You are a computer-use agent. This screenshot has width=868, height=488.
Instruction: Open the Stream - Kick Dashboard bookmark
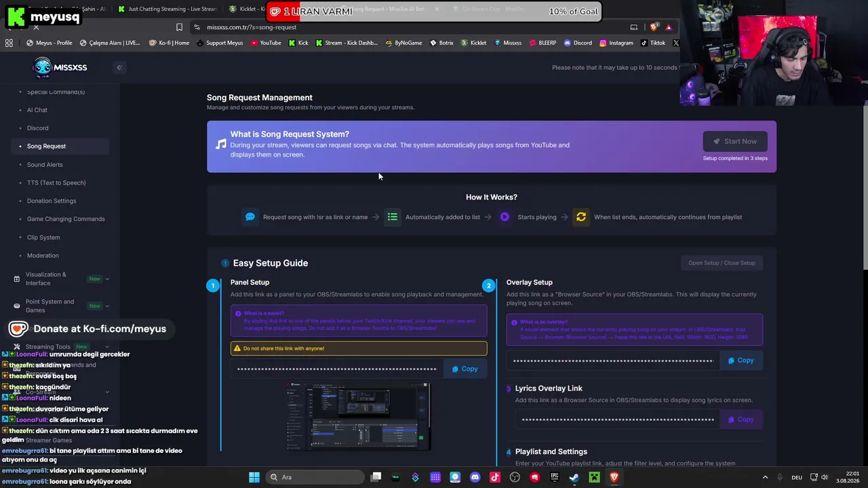(347, 43)
